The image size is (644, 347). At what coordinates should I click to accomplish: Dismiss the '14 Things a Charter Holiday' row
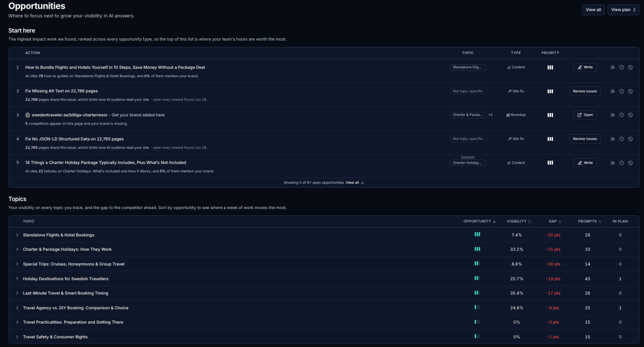(x=630, y=163)
